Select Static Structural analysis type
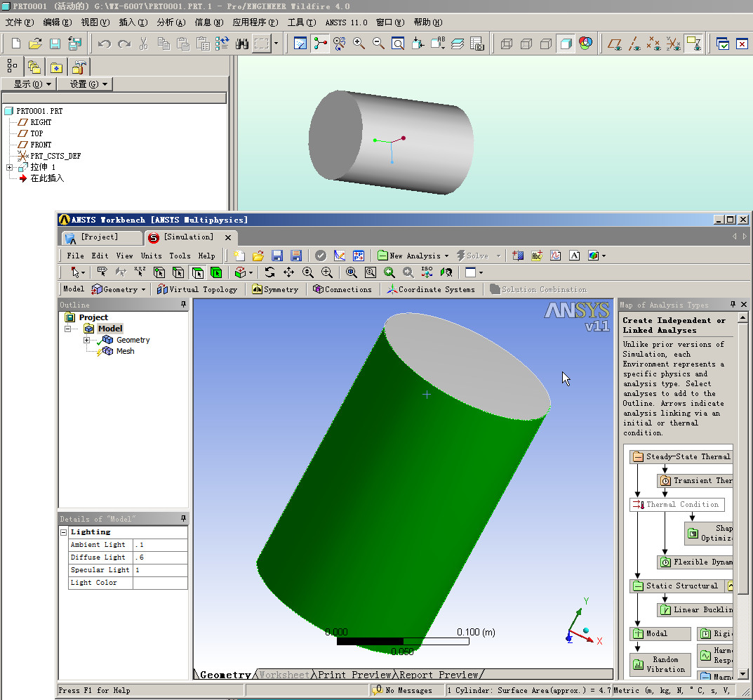The image size is (753, 700). pyautogui.click(x=676, y=586)
